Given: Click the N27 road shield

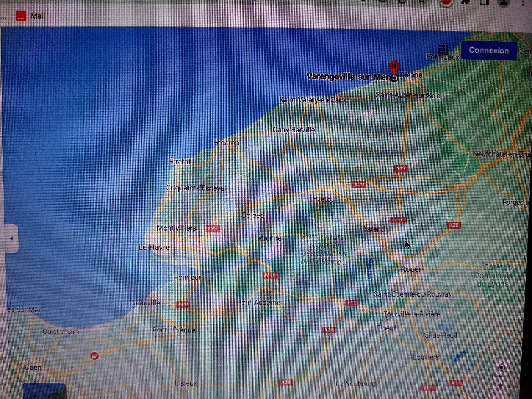Looking at the screenshot, I should tap(401, 168).
